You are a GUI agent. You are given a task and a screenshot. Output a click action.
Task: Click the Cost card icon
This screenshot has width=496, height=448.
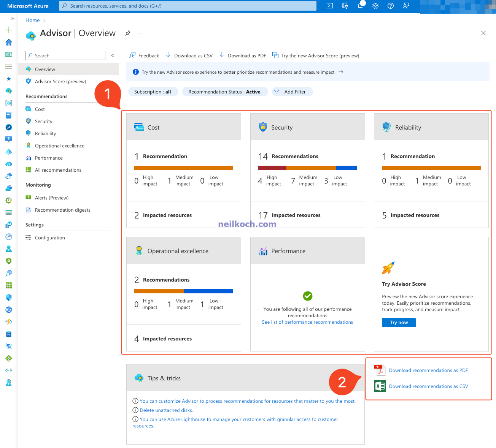pyautogui.click(x=139, y=127)
